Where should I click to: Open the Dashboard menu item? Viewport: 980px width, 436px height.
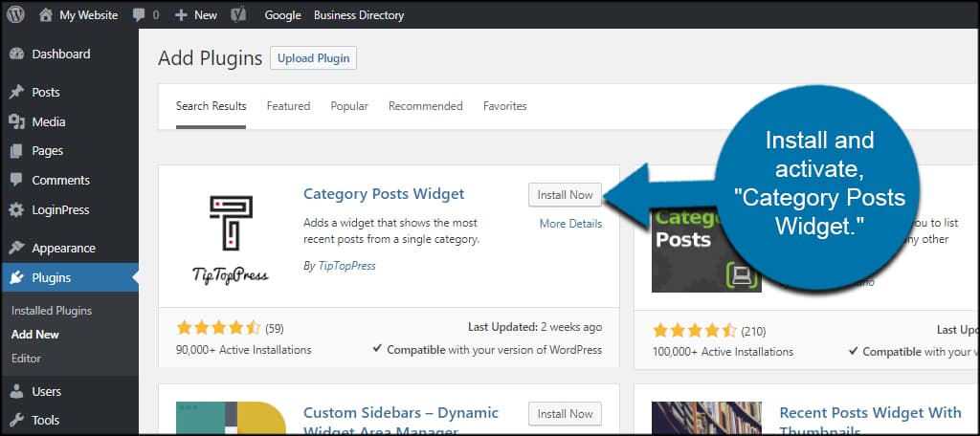(61, 54)
